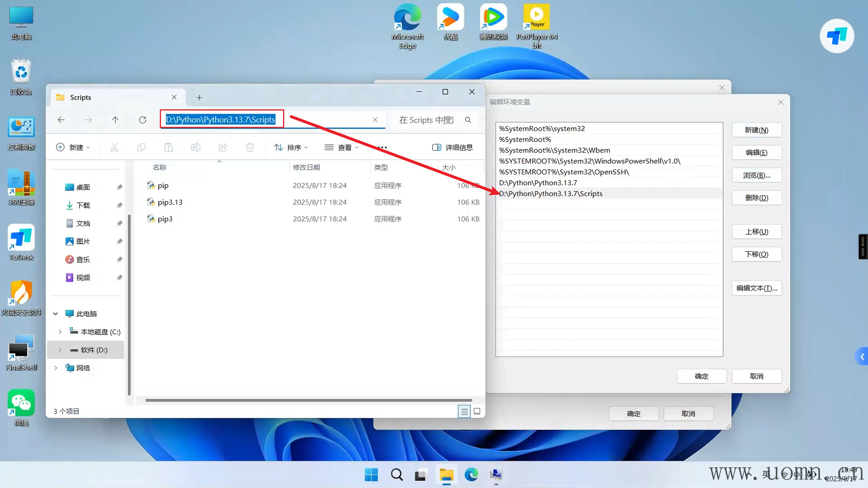Switch to large icons view toggle
Image resolution: width=868 pixels, height=488 pixels.
pyautogui.click(x=477, y=411)
